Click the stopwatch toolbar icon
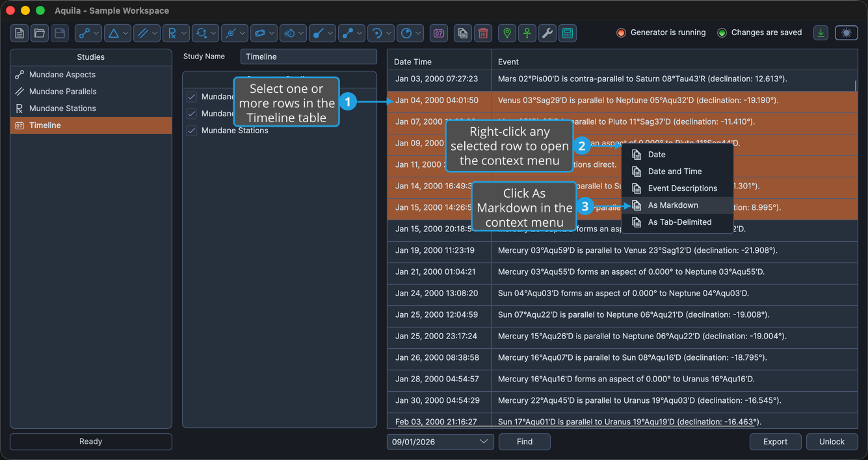Screen dimensions: 868x460 pos(289,33)
